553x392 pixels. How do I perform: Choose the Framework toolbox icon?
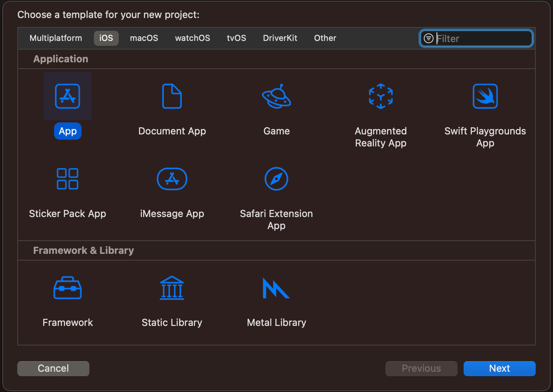coord(68,288)
